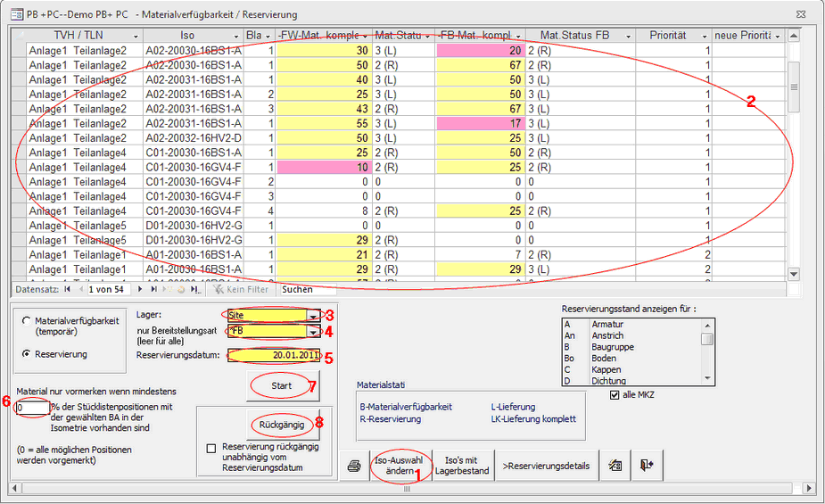Expand the Bereitstellungsart dropdown arrow

pos(313,331)
